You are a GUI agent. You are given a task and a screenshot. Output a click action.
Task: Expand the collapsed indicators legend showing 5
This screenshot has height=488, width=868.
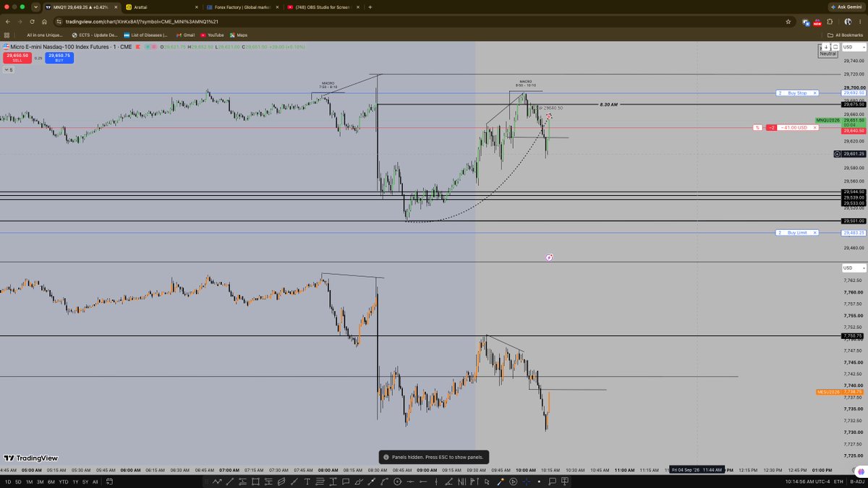(x=8, y=70)
